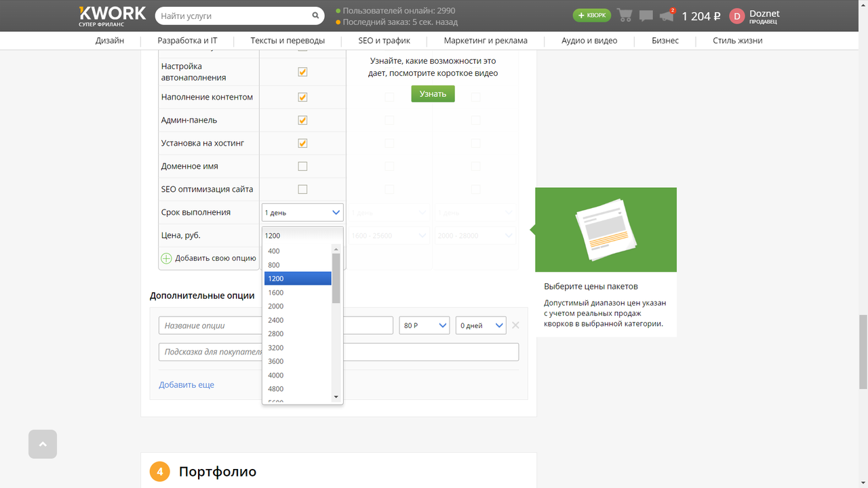Open the Тексты и переводы category
Viewport: 868px width, 488px height.
click(x=288, y=41)
